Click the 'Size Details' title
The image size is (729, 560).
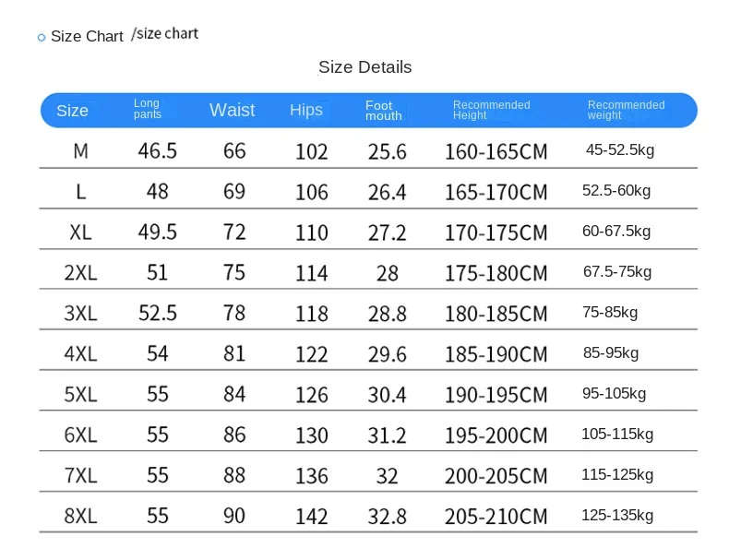(364, 67)
